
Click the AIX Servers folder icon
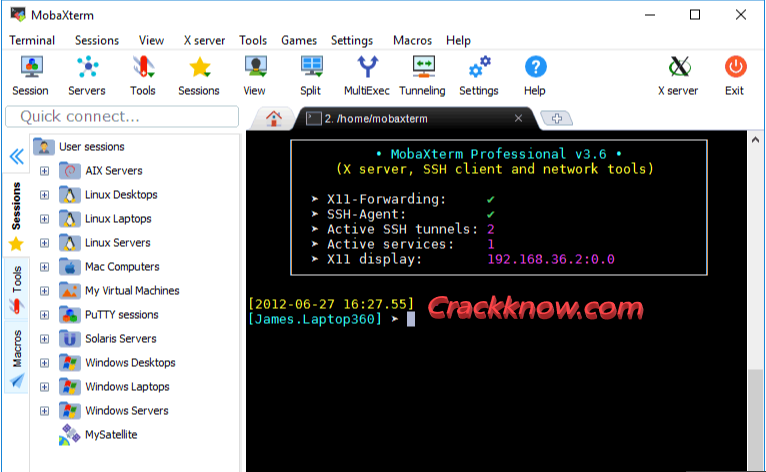pyautogui.click(x=69, y=171)
